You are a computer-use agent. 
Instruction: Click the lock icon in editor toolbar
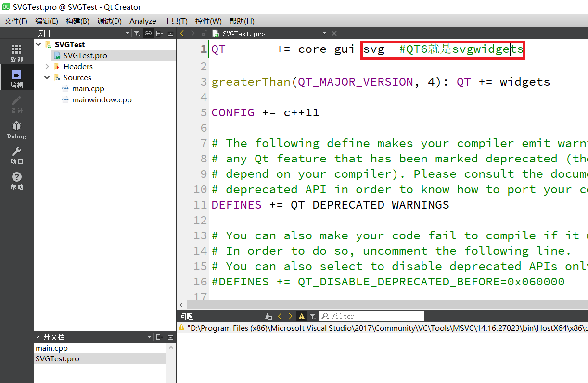click(x=204, y=33)
